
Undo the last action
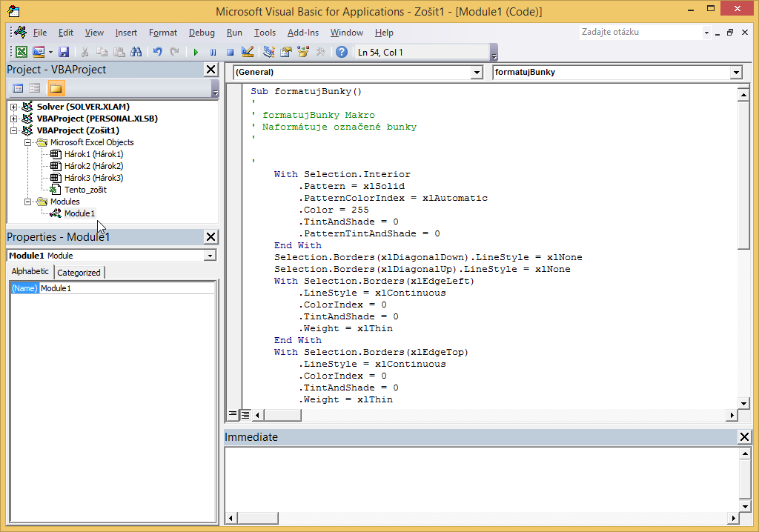(157, 52)
